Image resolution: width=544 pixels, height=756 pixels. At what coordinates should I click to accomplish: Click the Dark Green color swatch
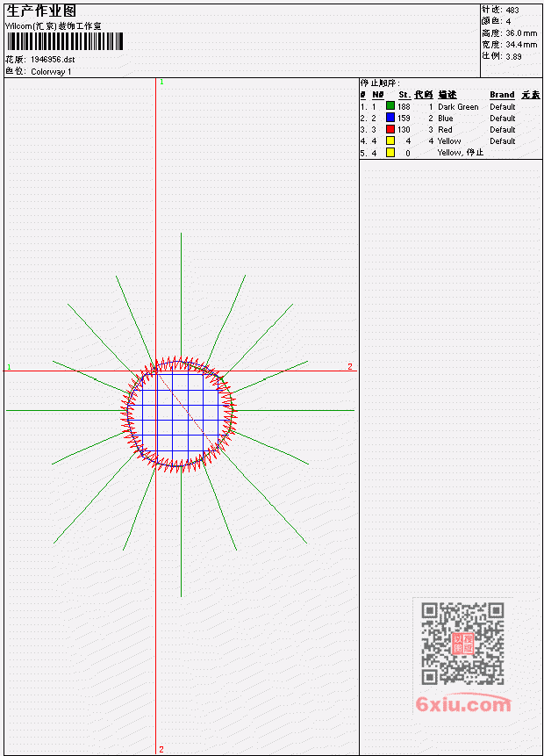coord(390,105)
